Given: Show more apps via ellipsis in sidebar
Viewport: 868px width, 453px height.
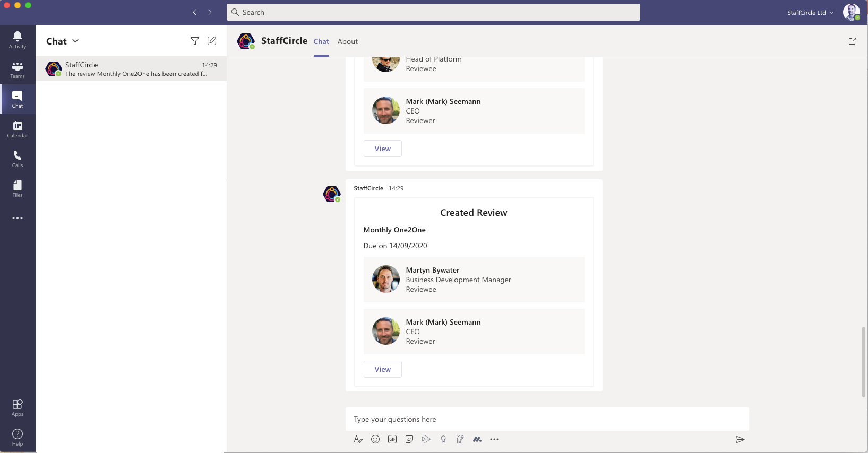Looking at the screenshot, I should coord(18,218).
